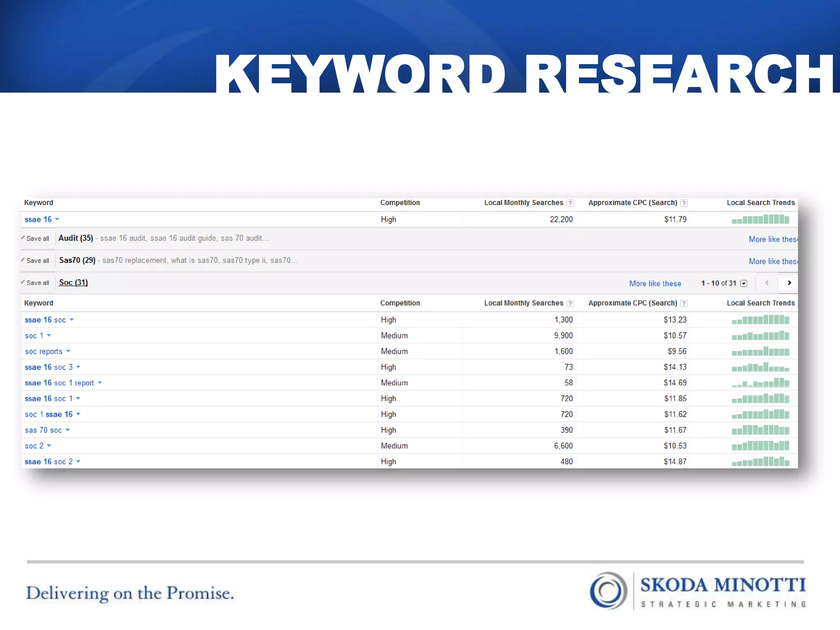
Task: Open dropdown arrow for 'soc 2' keyword
Action: [49, 446]
